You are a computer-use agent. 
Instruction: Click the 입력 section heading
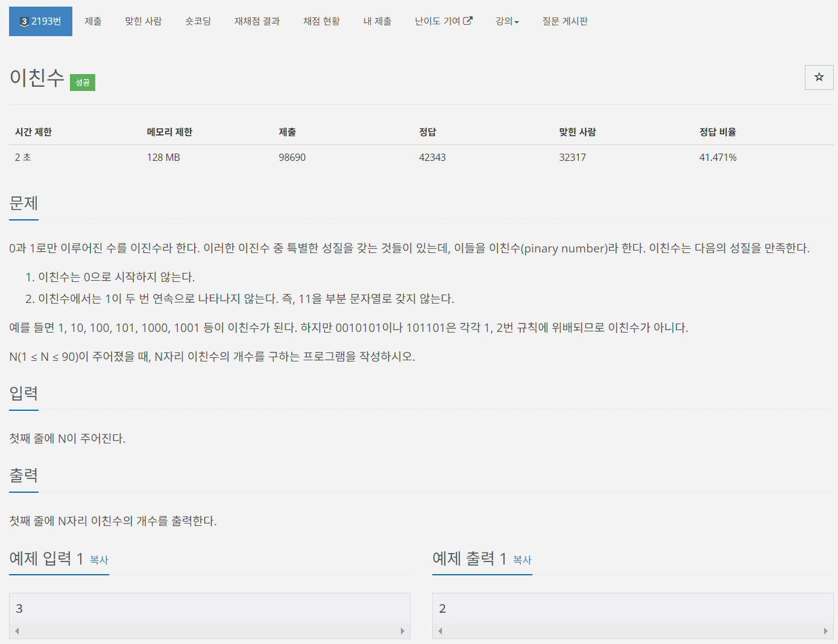click(24, 393)
